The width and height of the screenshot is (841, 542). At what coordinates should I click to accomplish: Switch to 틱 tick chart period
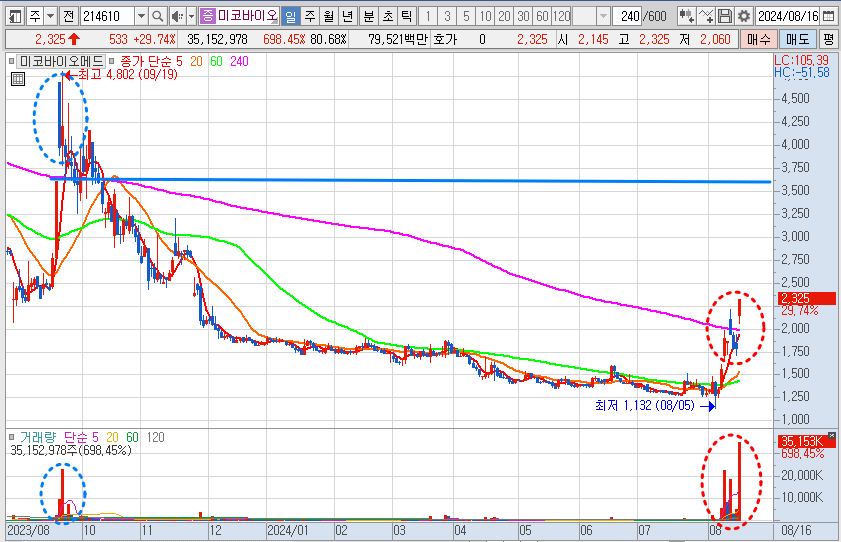point(407,16)
